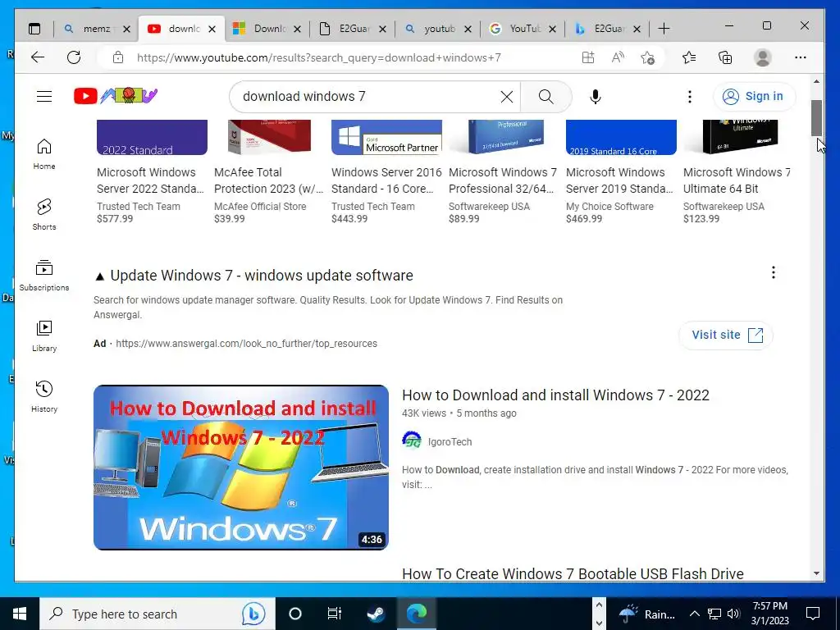Open answergal.com ad URL link

pyautogui.click(x=246, y=344)
